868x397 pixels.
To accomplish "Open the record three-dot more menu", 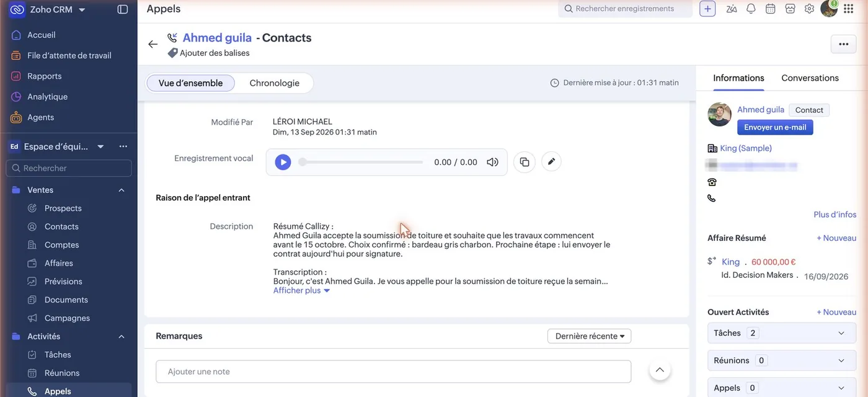I will tap(843, 44).
